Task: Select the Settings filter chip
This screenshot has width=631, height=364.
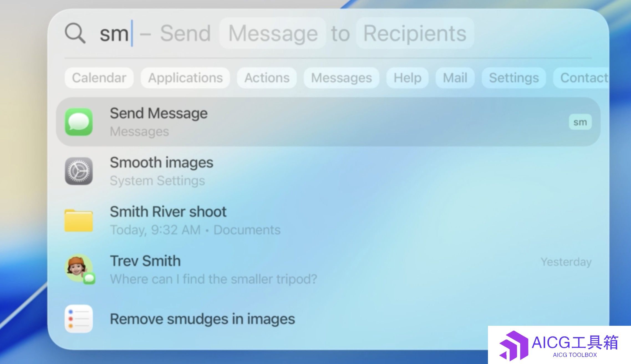Action: (514, 78)
